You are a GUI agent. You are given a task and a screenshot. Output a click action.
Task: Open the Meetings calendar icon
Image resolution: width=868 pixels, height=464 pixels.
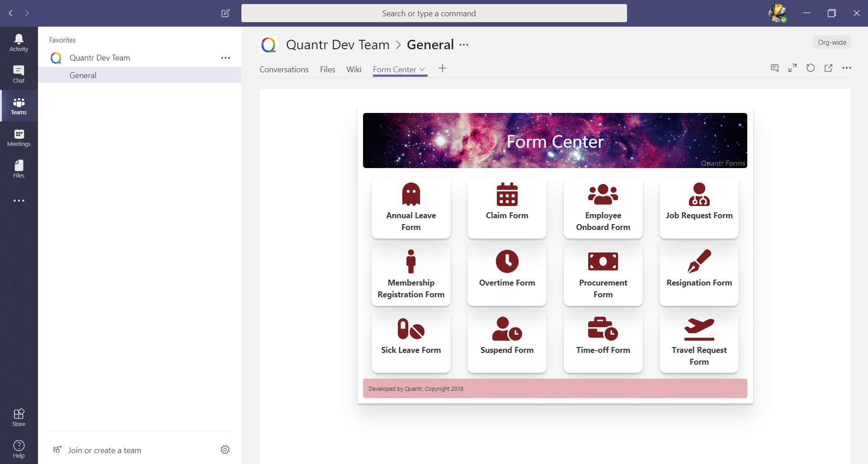(19, 137)
